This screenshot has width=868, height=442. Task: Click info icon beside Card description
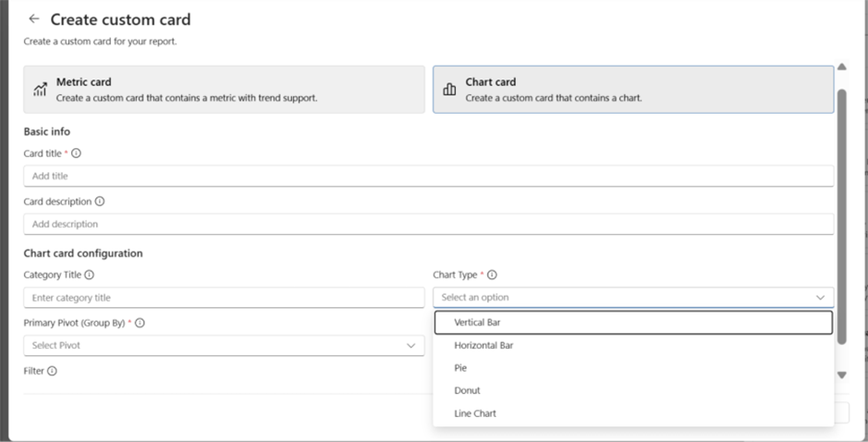100,202
